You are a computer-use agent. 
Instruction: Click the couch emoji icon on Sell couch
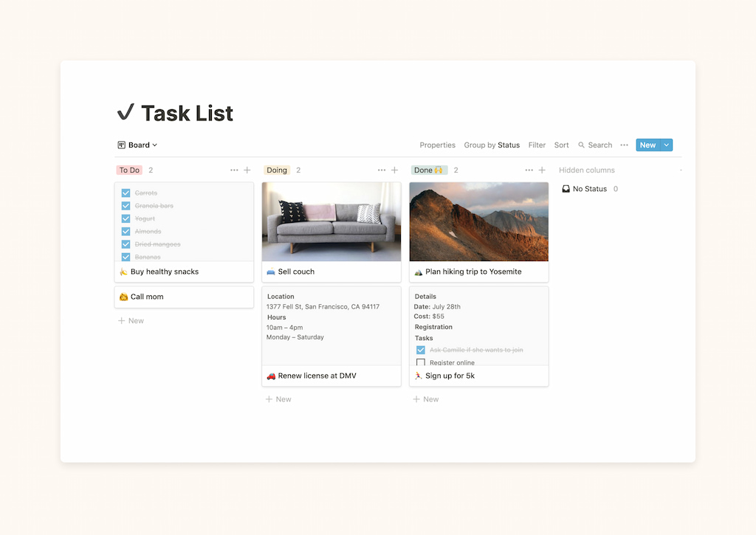(x=271, y=272)
